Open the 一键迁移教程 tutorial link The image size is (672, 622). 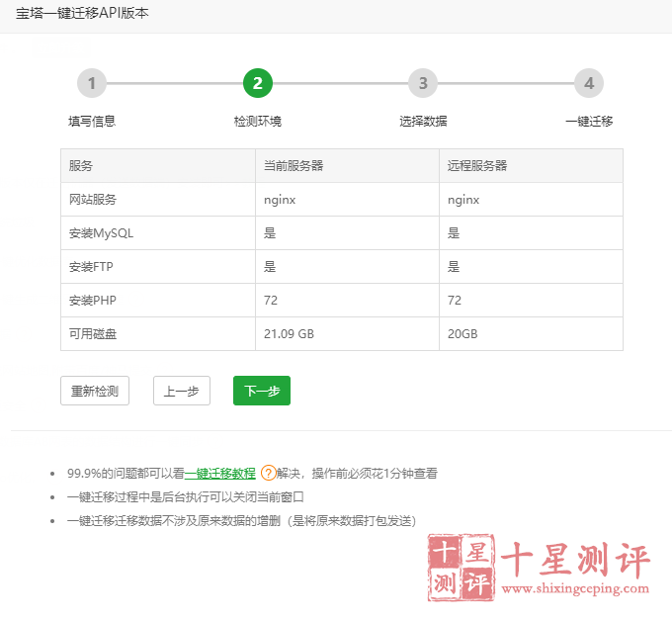(x=220, y=474)
